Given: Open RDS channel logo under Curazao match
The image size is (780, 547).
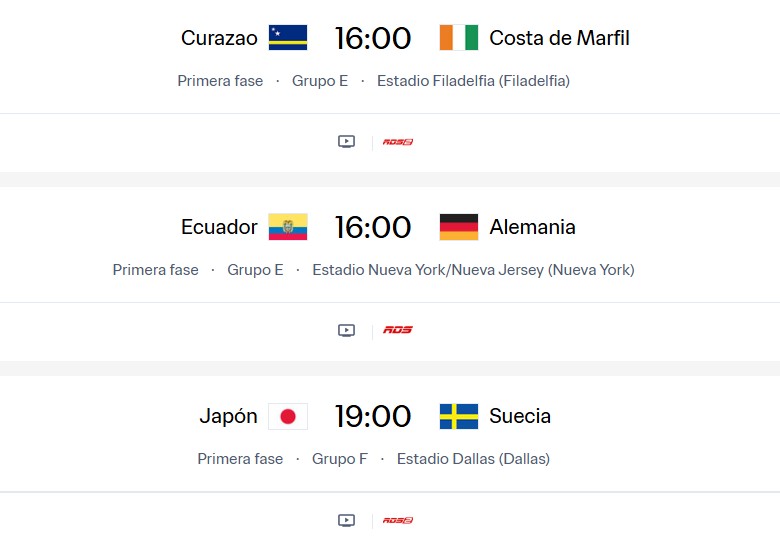Looking at the screenshot, I should click(398, 142).
